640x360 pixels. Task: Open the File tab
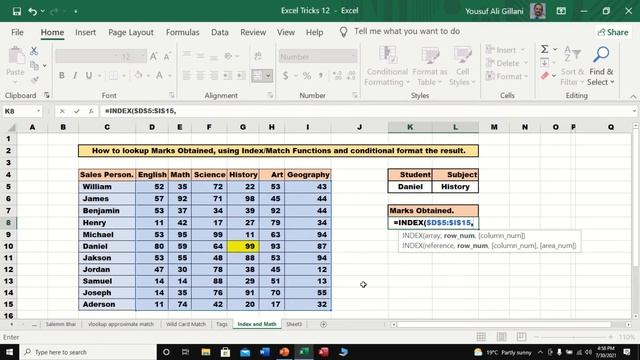17,32
